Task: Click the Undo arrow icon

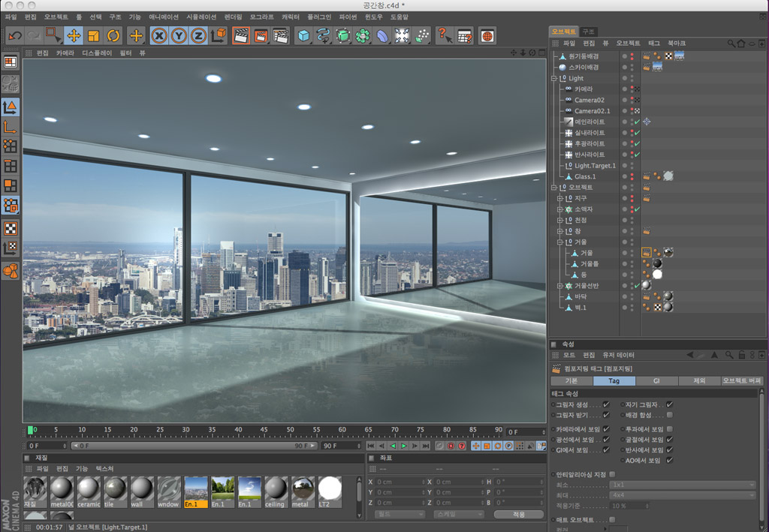Action: tap(14, 35)
